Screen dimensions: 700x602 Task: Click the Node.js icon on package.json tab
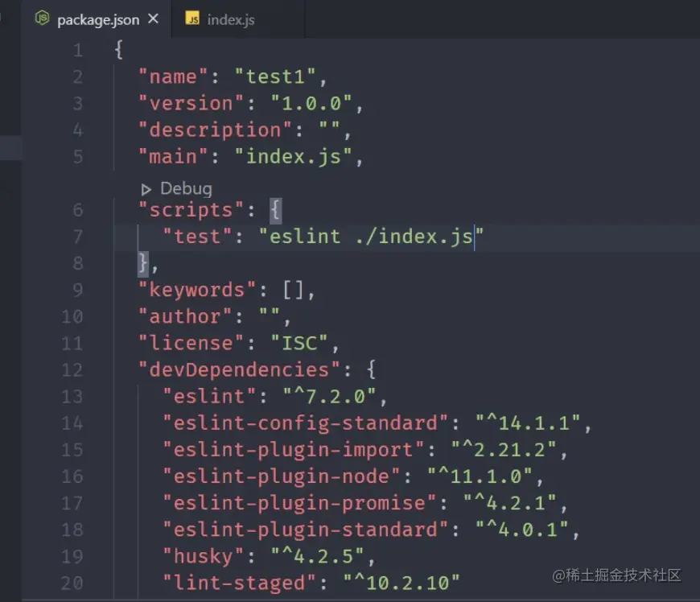pos(42,19)
